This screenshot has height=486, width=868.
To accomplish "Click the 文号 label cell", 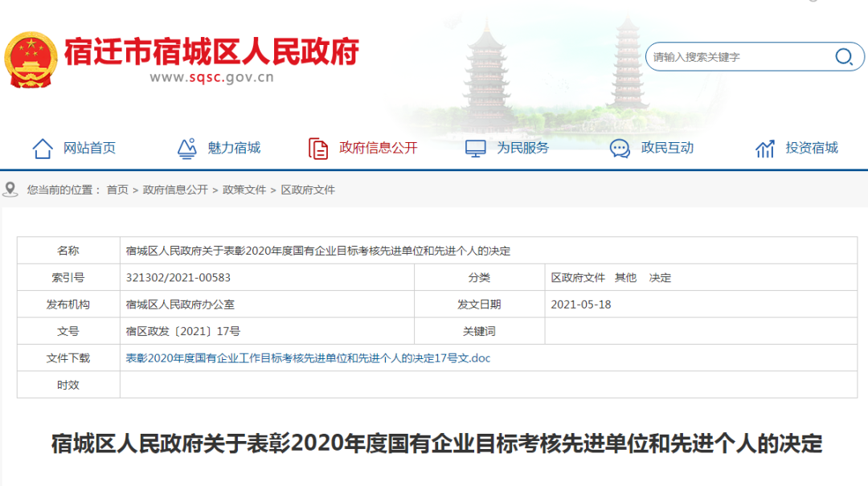I will 68,331.
